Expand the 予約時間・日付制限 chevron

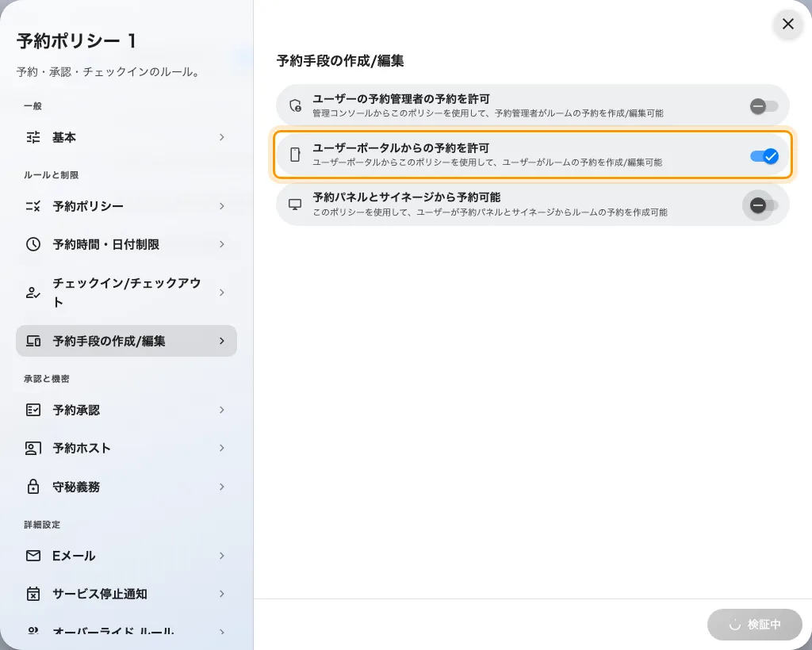(222, 244)
